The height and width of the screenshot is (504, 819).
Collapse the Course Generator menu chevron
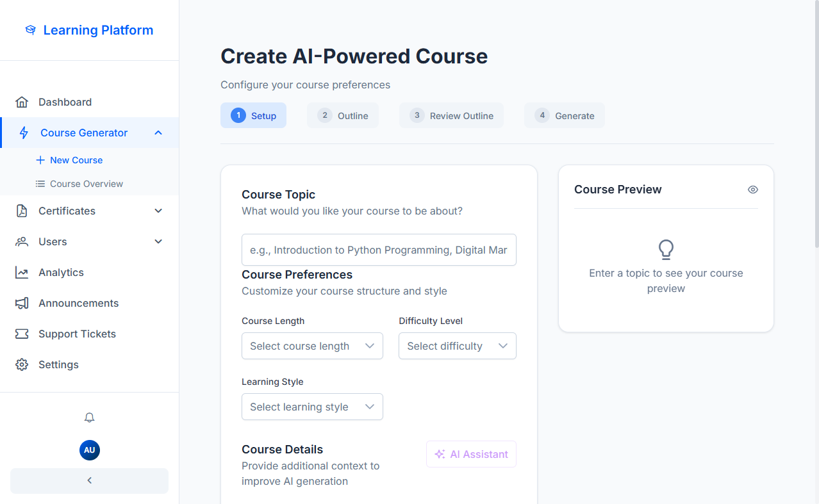point(158,133)
